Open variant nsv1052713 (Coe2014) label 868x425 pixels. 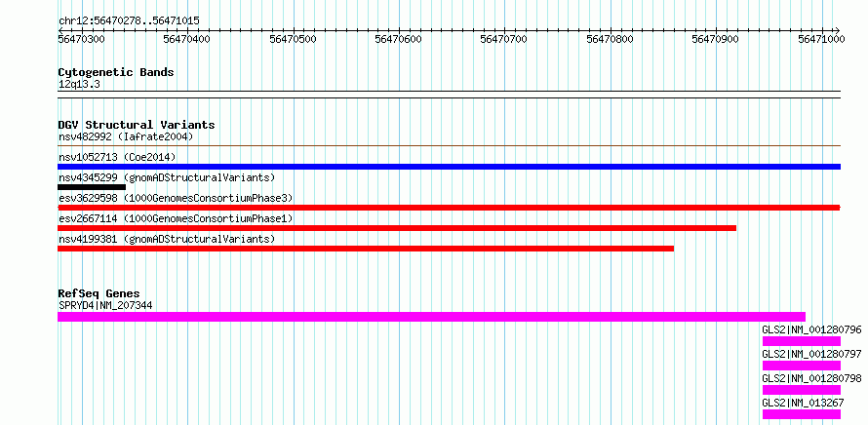[117, 157]
